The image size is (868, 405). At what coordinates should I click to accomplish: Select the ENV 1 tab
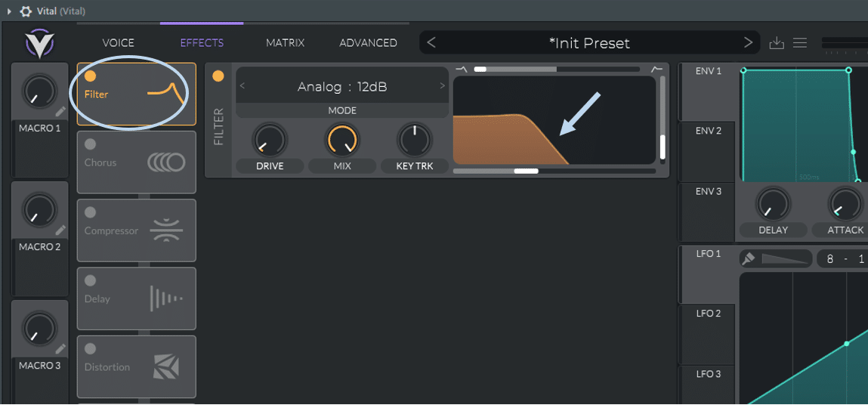(708, 91)
